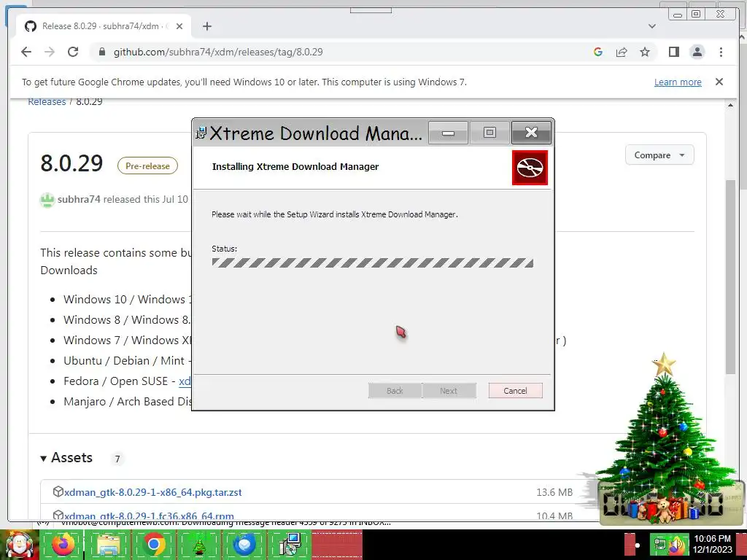Screen dimensions: 747x560
Task: Open Firefox from the taskbar
Action: [63, 545]
